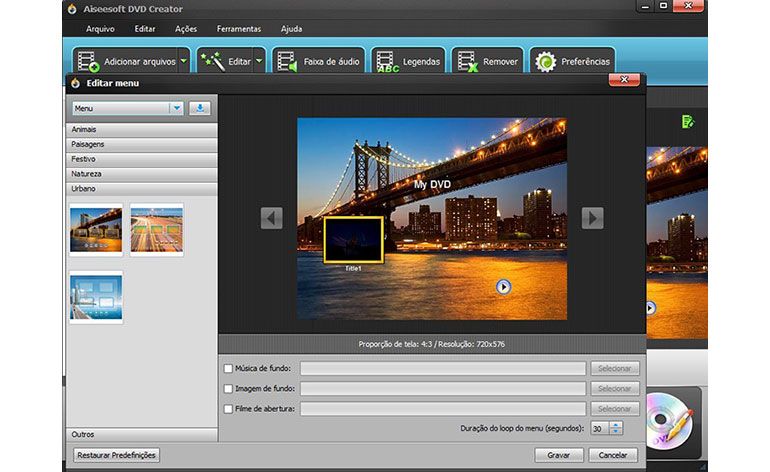The image size is (770, 472).
Task: Click the Gravar button
Action: click(558, 455)
